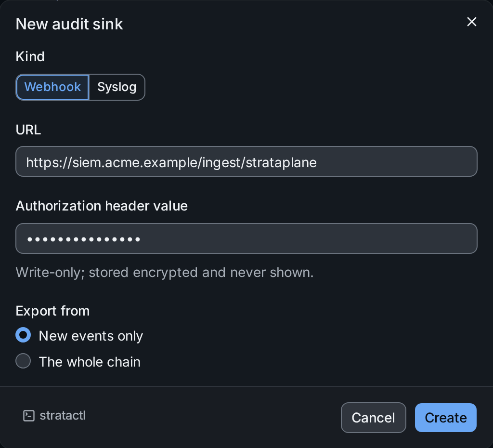
Task: Click the stractl terminal icon
Action: 29,416
